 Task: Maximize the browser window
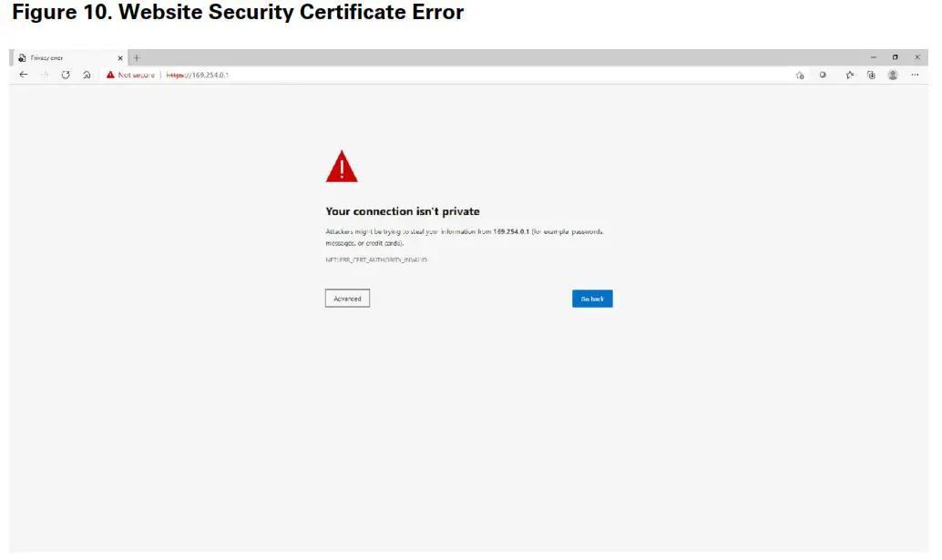pos(896,57)
